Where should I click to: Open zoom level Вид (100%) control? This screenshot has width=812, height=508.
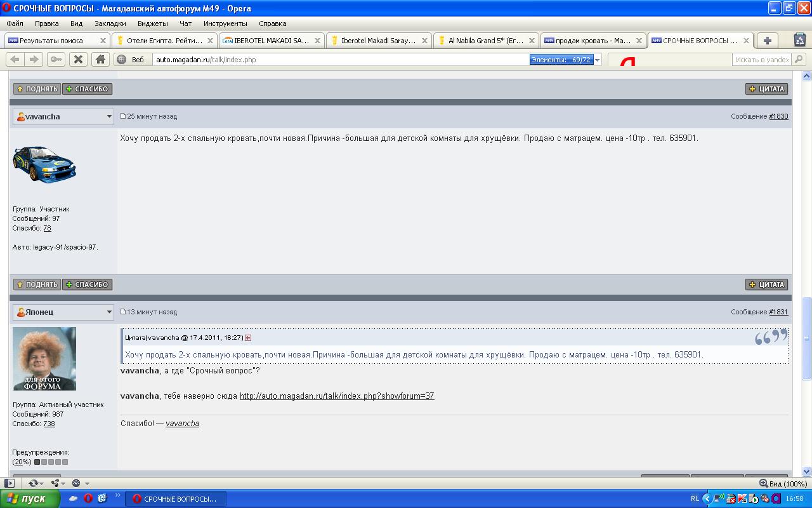coord(783,483)
